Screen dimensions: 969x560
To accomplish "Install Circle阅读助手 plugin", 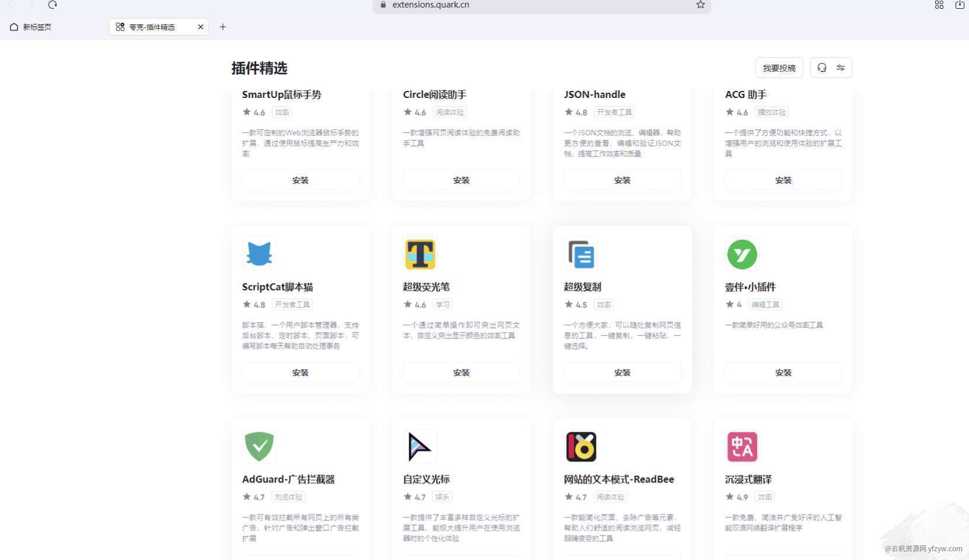I will pyautogui.click(x=461, y=180).
